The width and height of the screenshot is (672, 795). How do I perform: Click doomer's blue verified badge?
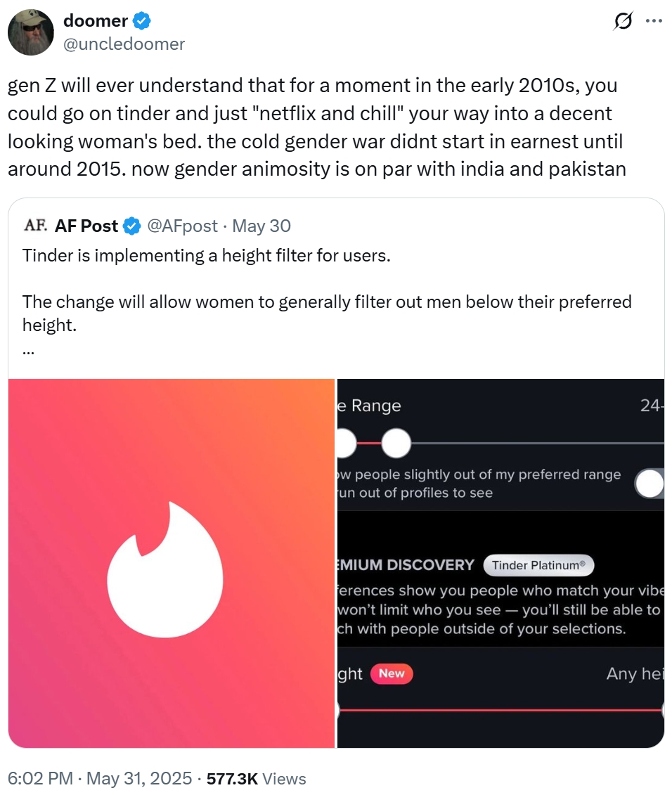click(x=141, y=20)
